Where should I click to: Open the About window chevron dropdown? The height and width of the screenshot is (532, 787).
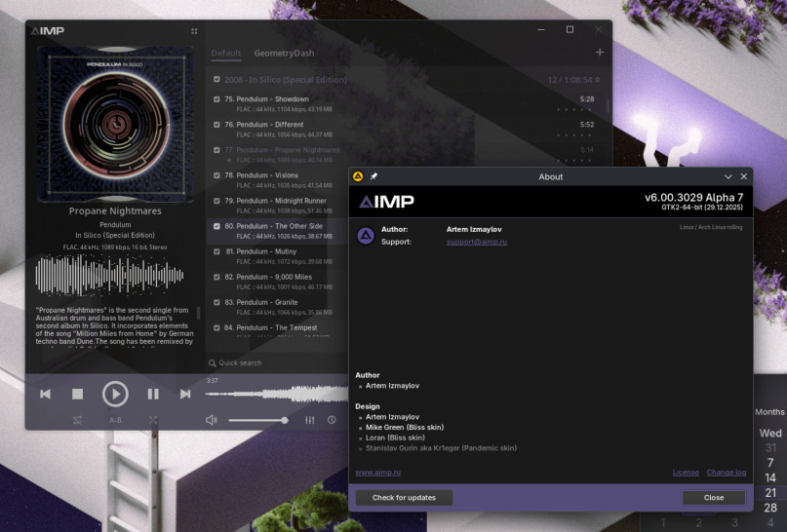tap(728, 176)
